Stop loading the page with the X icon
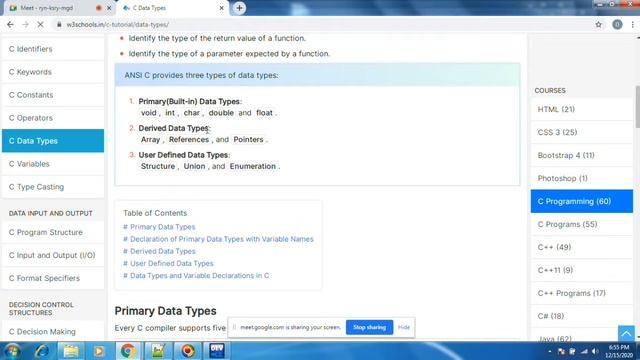640x360 pixels. pos(40,24)
